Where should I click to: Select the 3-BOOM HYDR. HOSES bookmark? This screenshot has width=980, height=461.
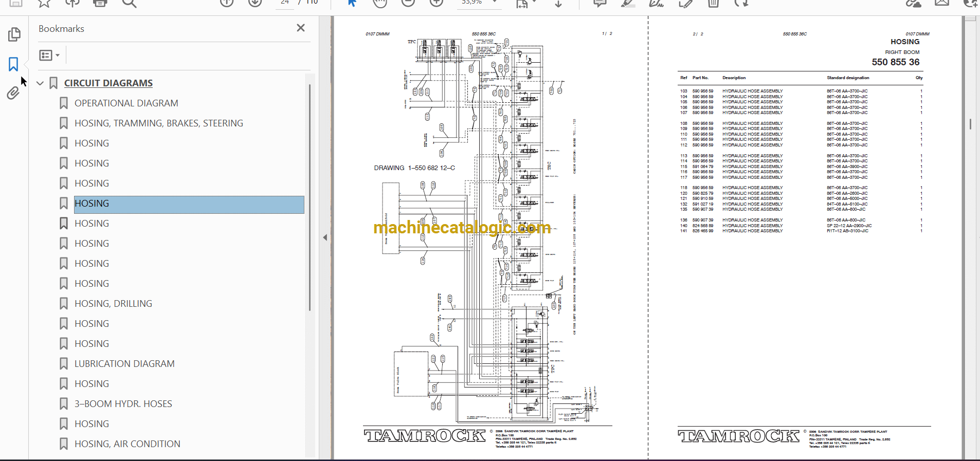coord(123,404)
